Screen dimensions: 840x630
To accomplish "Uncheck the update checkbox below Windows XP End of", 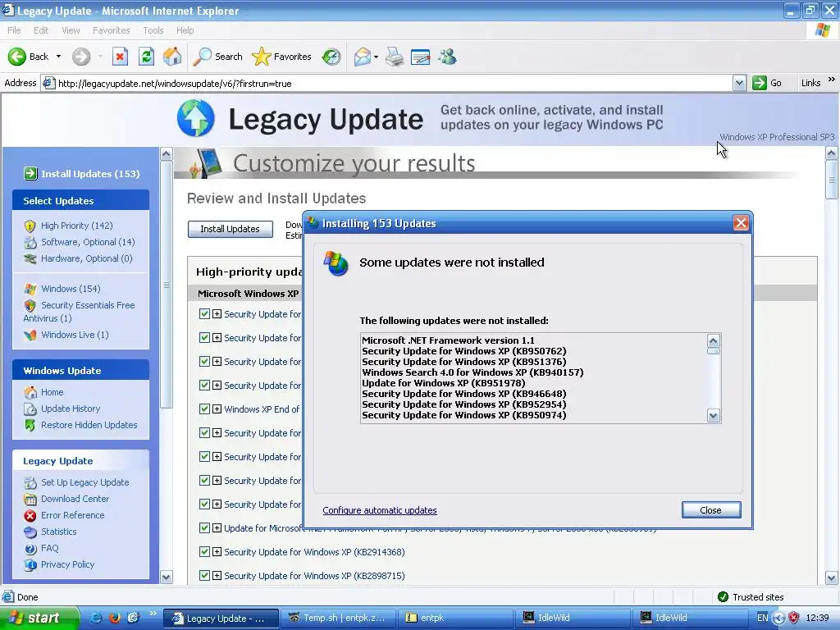I will coord(204,432).
